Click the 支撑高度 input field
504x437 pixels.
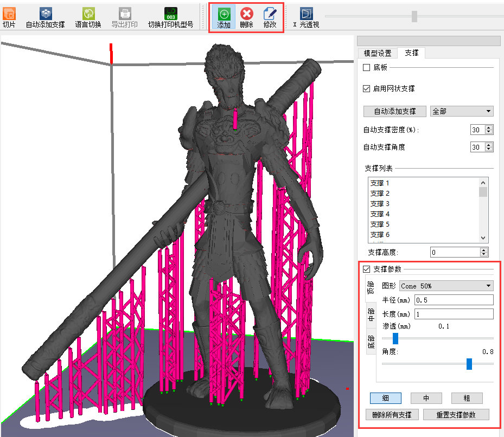click(x=455, y=252)
